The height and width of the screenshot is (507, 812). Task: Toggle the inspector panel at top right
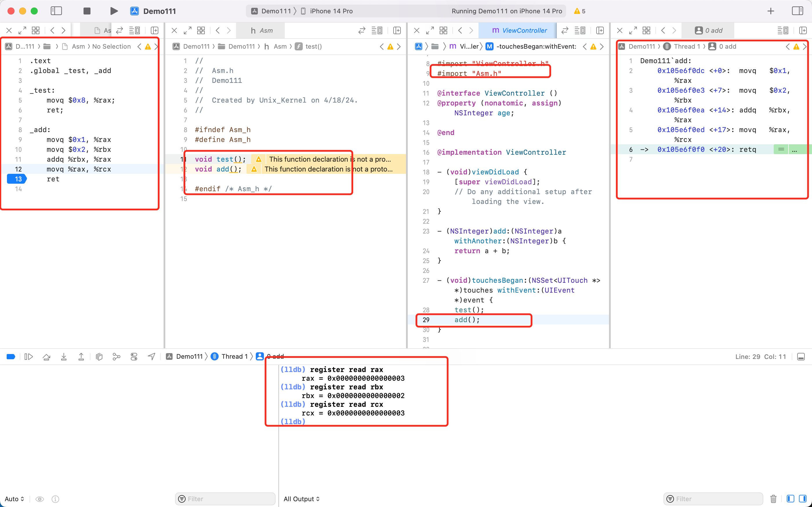pyautogui.click(x=797, y=11)
